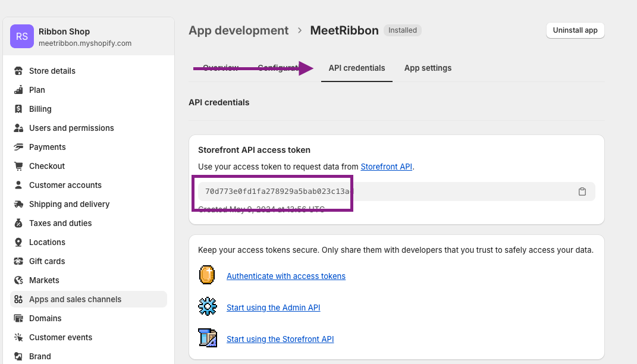Click the gold coin authentication icon

pos(207,275)
